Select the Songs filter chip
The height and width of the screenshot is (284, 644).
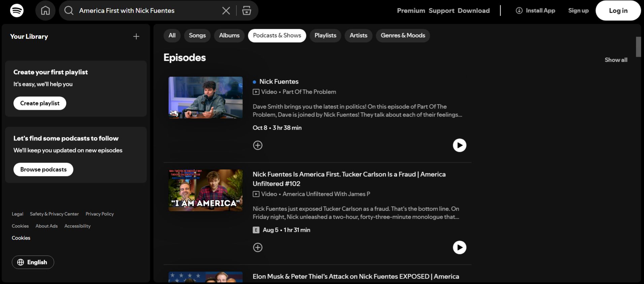tap(197, 35)
